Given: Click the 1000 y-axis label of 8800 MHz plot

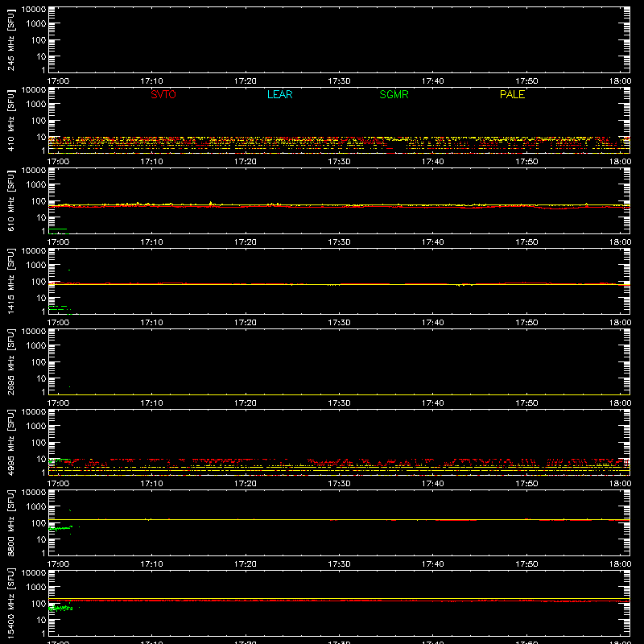Looking at the screenshot, I should pos(36,507).
